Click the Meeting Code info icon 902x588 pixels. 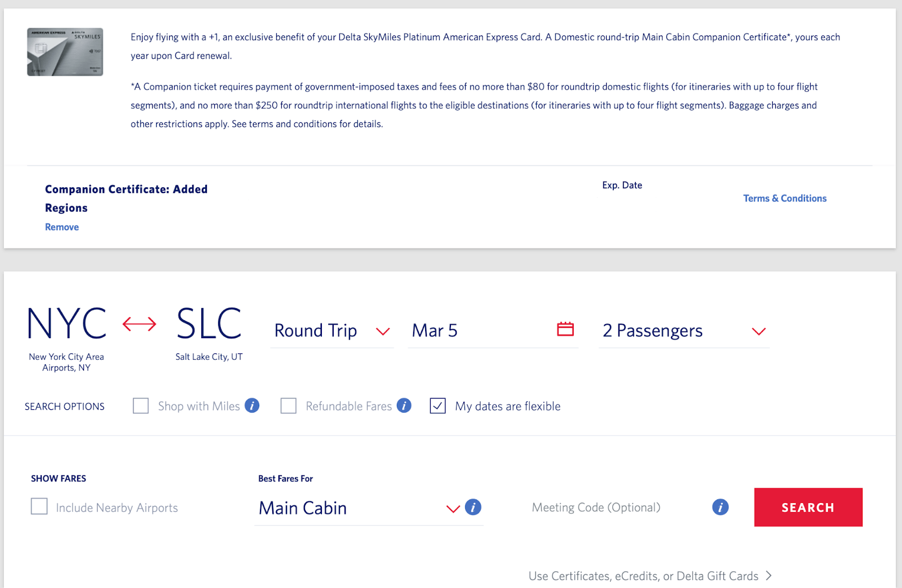(720, 507)
